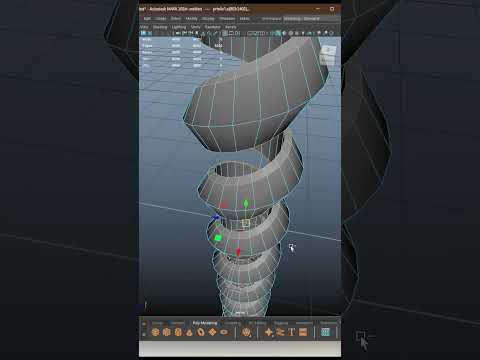
Task: Create a polygon cylinder from the shelf
Action: click(x=178, y=332)
